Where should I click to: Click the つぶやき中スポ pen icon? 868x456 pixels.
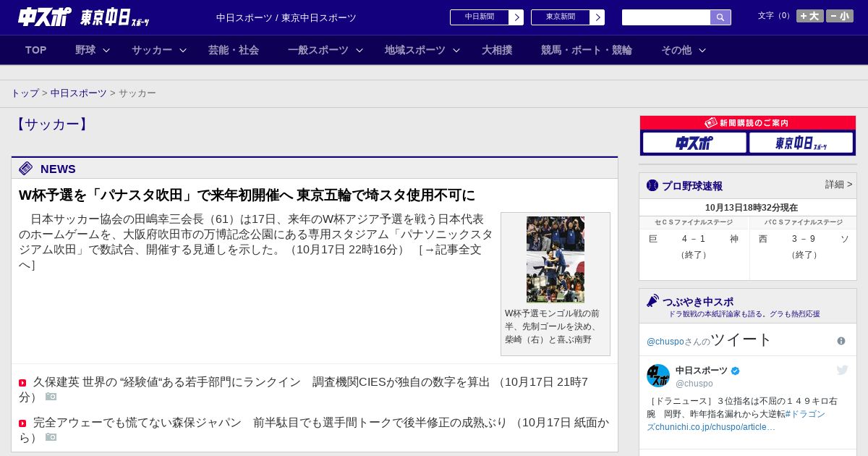coord(652,300)
